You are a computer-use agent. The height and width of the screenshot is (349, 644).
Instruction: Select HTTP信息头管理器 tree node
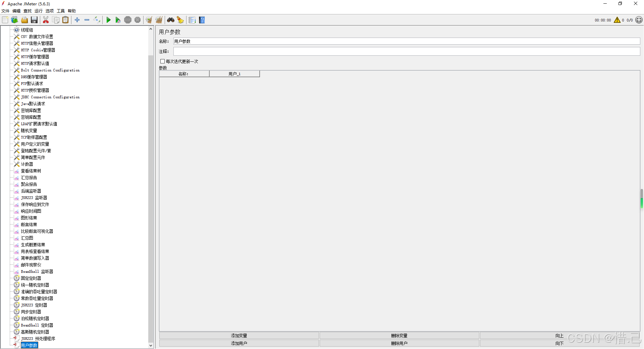(x=37, y=43)
